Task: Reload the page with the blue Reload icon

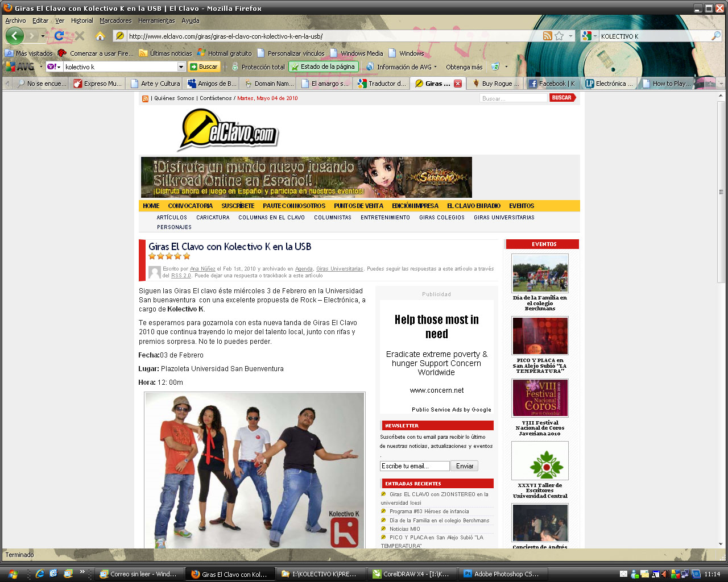Action: point(59,36)
